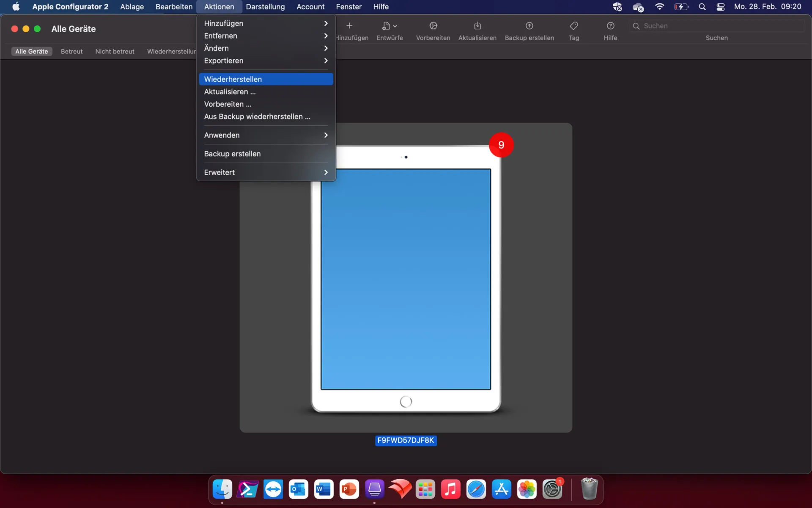
Task: Open the Trash in the dock
Action: 589,489
